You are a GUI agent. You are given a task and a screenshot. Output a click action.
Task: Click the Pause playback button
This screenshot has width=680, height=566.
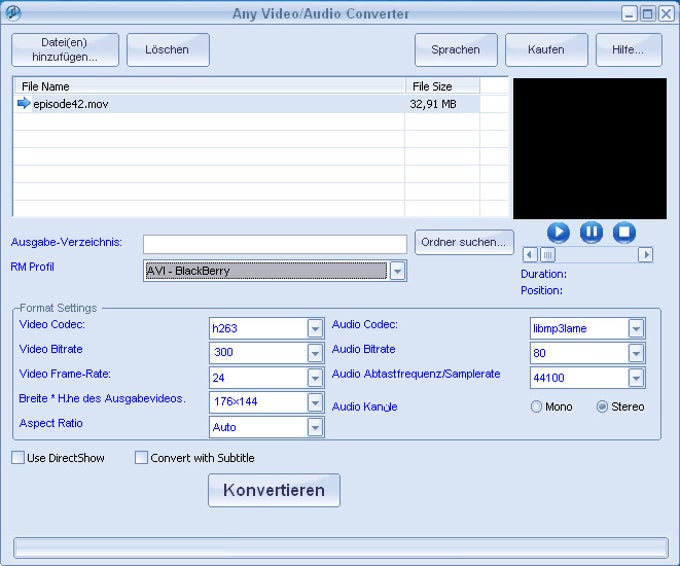point(591,232)
